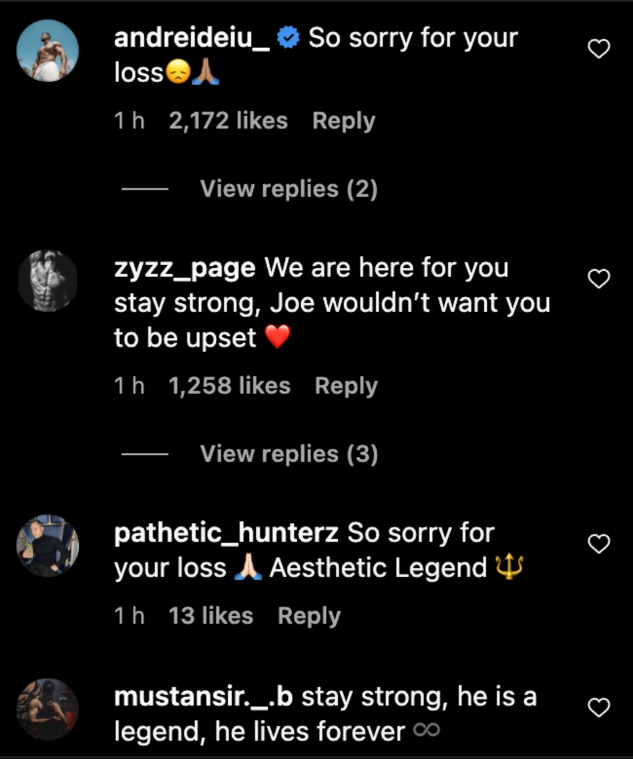
Task: Open the mustansir.__.b username link
Action: [x=204, y=697]
